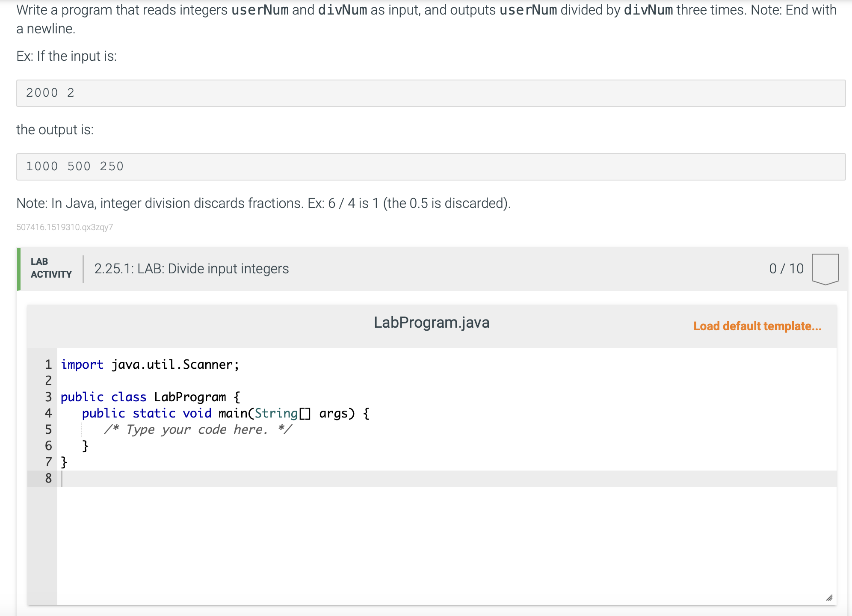Click the closing brace on line 7
The width and height of the screenshot is (852, 616).
pyautogui.click(x=64, y=462)
